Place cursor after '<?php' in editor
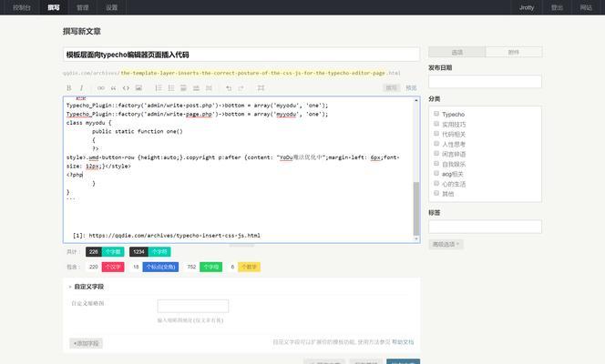Image resolution: width=605 pixels, height=364 pixels. (x=83, y=175)
